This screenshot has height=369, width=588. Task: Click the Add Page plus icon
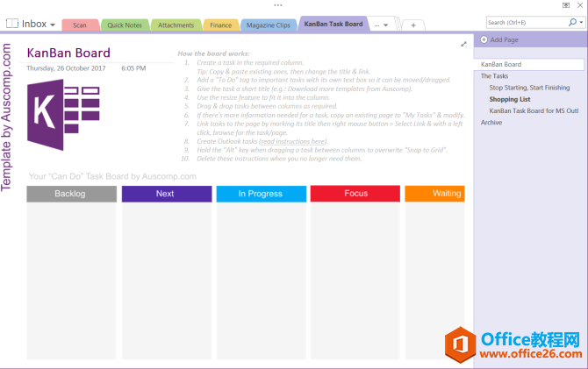click(484, 40)
